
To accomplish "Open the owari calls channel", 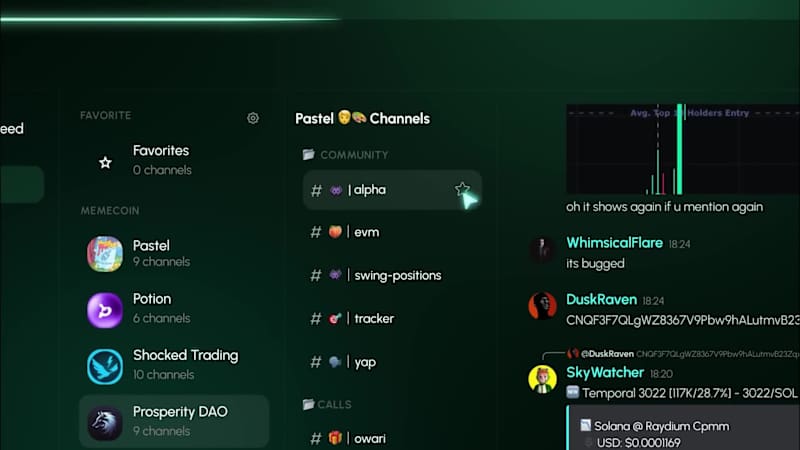I will point(392,438).
